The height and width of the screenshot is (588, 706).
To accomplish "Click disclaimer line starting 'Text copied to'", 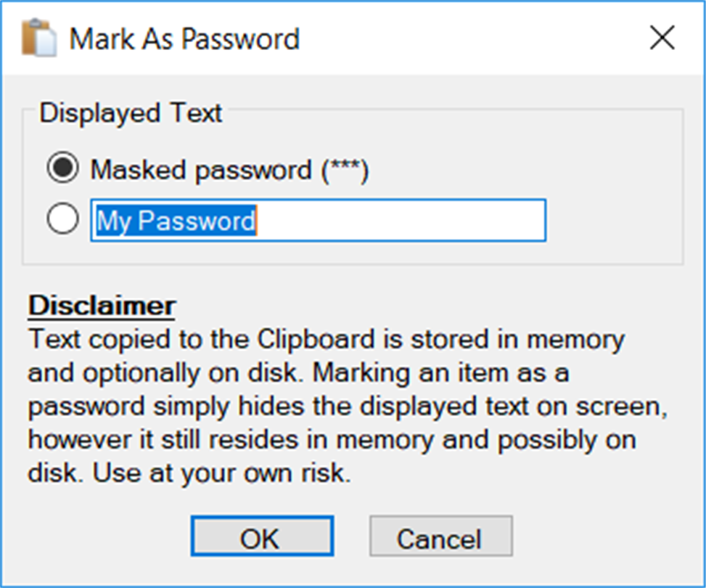I will [x=325, y=339].
